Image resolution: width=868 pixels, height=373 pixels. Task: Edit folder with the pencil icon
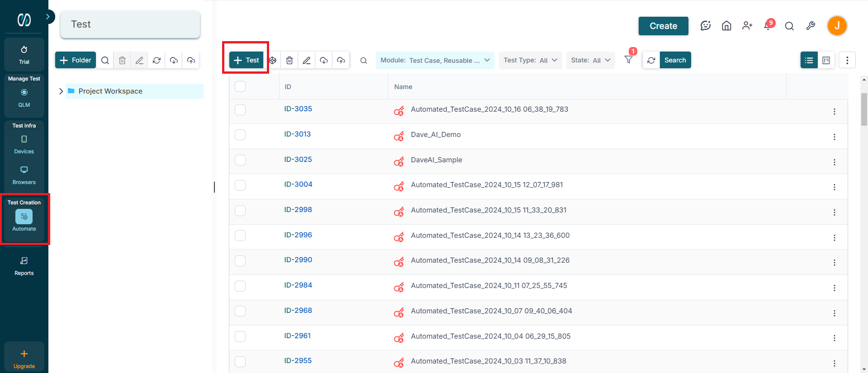tap(139, 60)
